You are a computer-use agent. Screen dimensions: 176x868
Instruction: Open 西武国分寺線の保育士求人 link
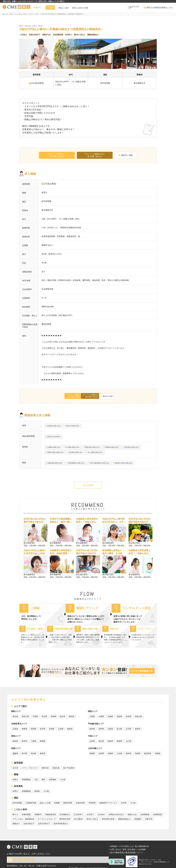123,463
